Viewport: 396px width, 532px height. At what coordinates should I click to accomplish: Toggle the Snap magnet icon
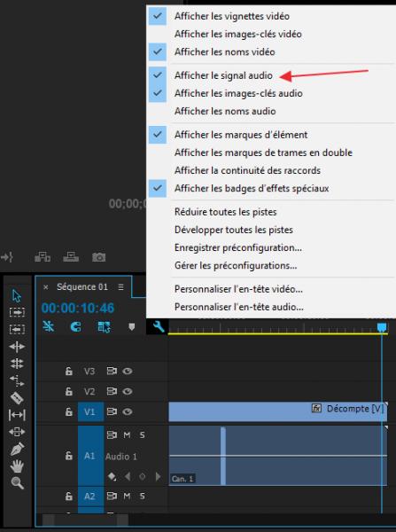pos(75,326)
